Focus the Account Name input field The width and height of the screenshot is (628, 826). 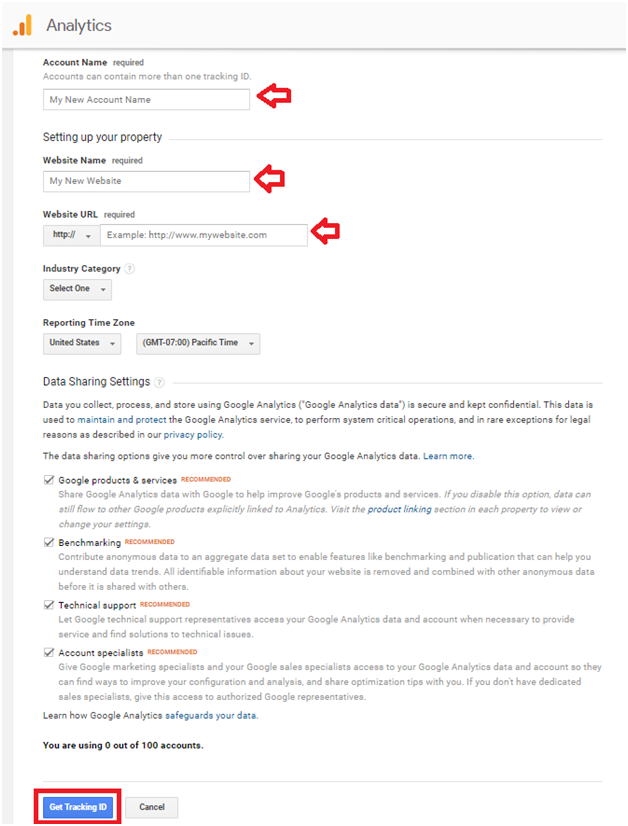click(x=146, y=100)
